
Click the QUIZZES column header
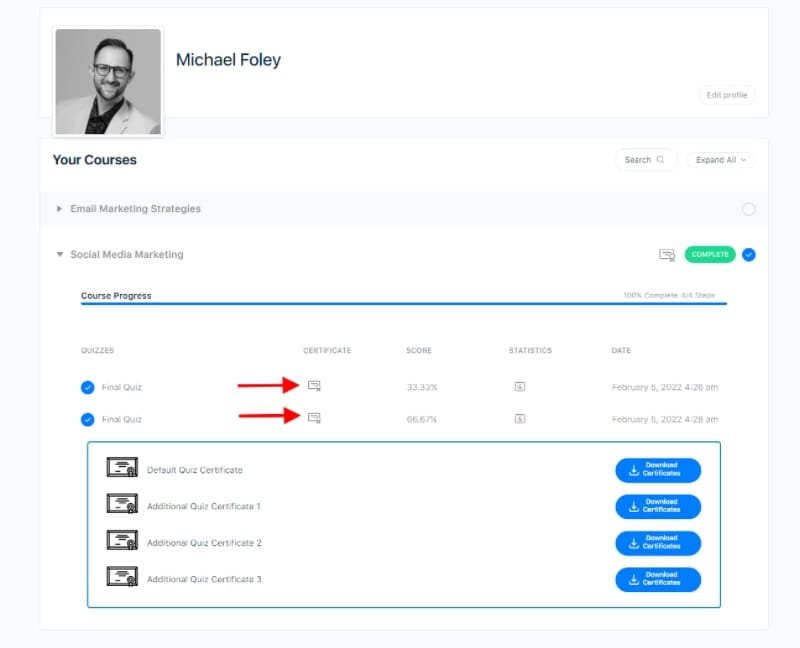(97, 351)
